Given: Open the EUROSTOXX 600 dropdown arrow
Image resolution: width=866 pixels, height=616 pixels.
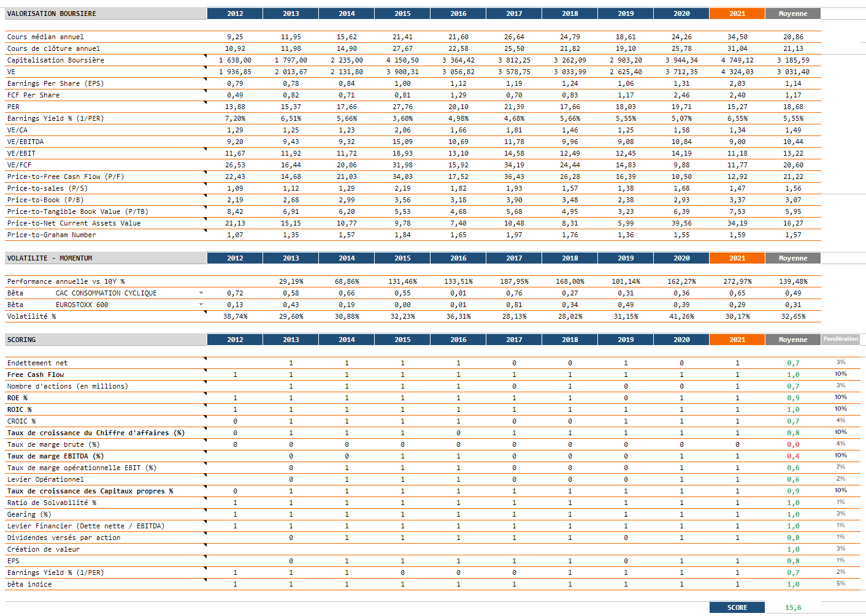Looking at the screenshot, I should (201, 305).
